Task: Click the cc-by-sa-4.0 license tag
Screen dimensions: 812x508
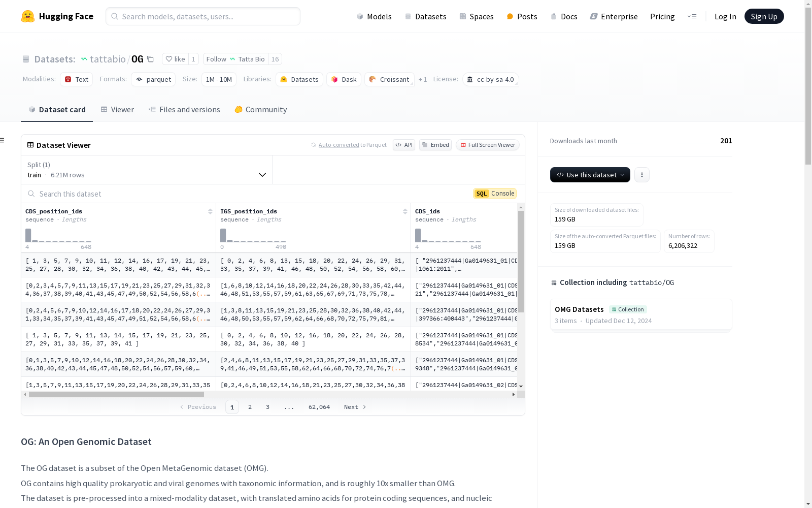Action: (x=490, y=79)
